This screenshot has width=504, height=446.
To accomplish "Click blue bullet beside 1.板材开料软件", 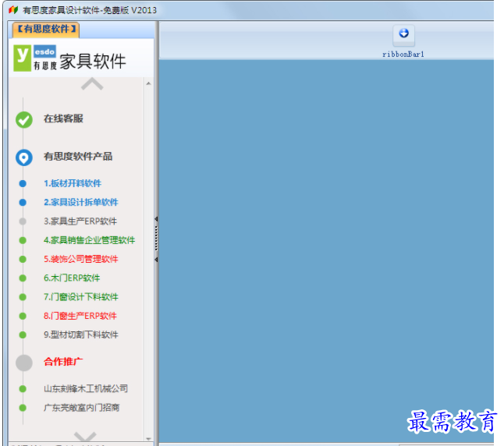I will click(x=23, y=184).
